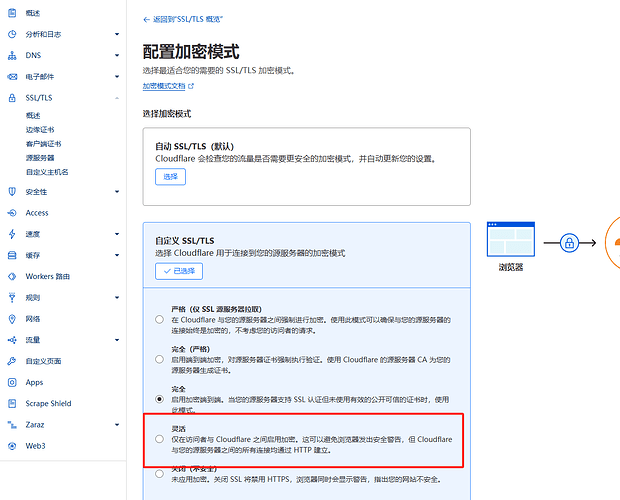Click the Speed lightning bolt icon
This screenshot has height=500, width=620.
tap(12, 234)
